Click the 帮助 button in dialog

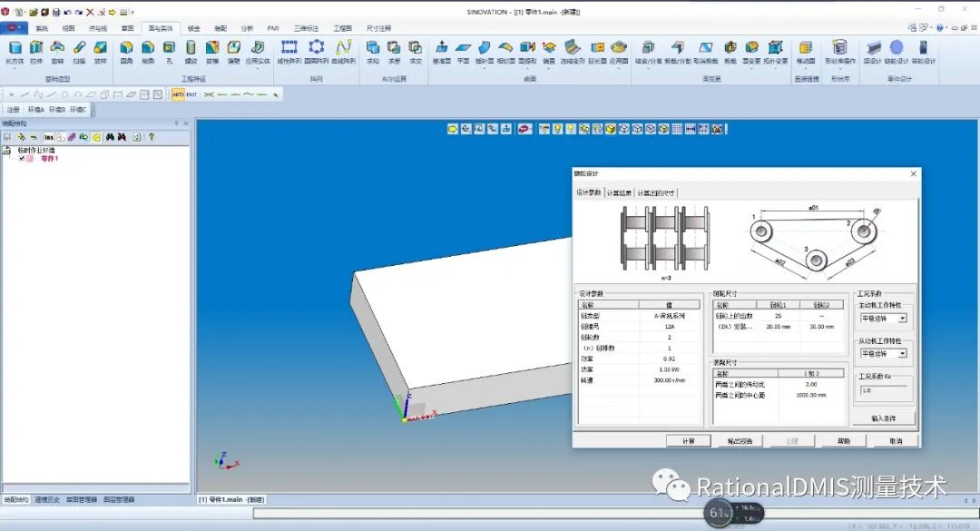(x=844, y=441)
